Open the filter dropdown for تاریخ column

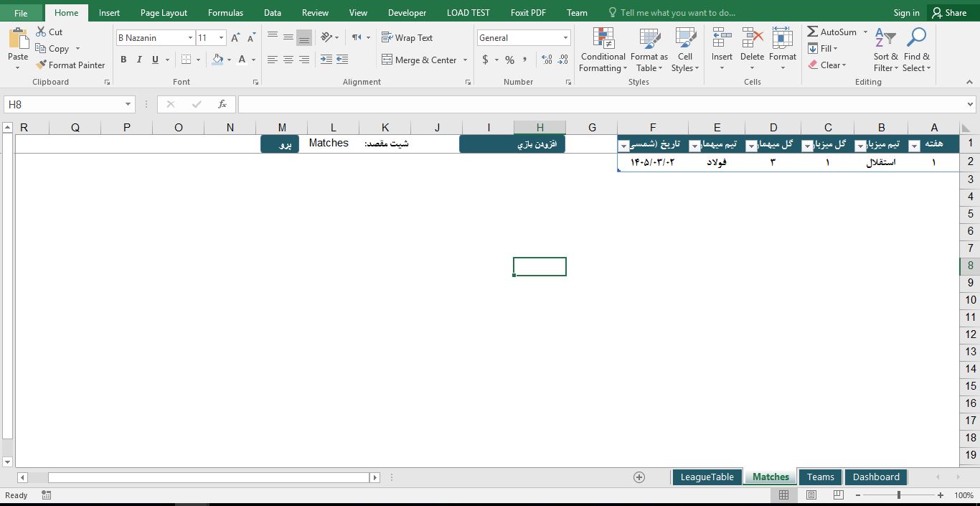(x=623, y=146)
